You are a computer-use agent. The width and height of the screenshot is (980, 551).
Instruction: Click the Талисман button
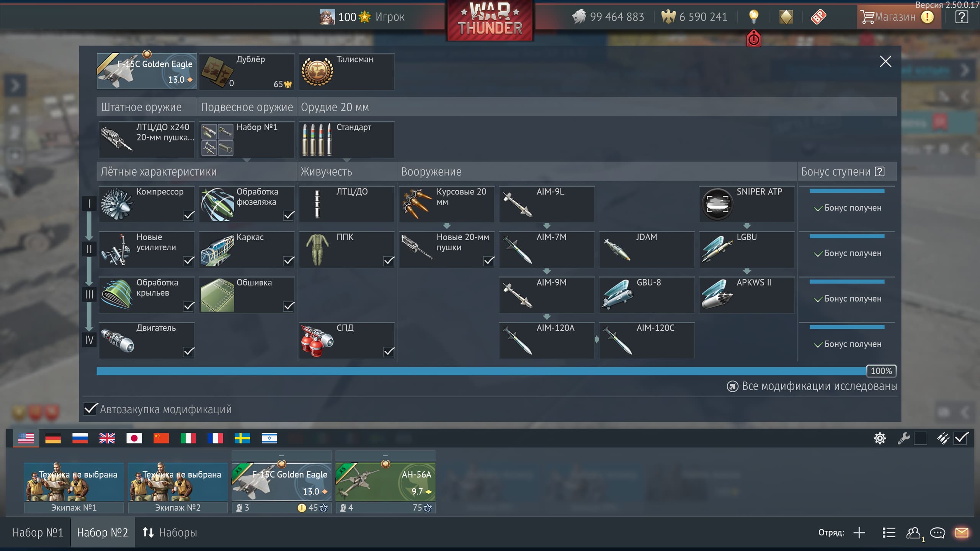click(x=346, y=72)
